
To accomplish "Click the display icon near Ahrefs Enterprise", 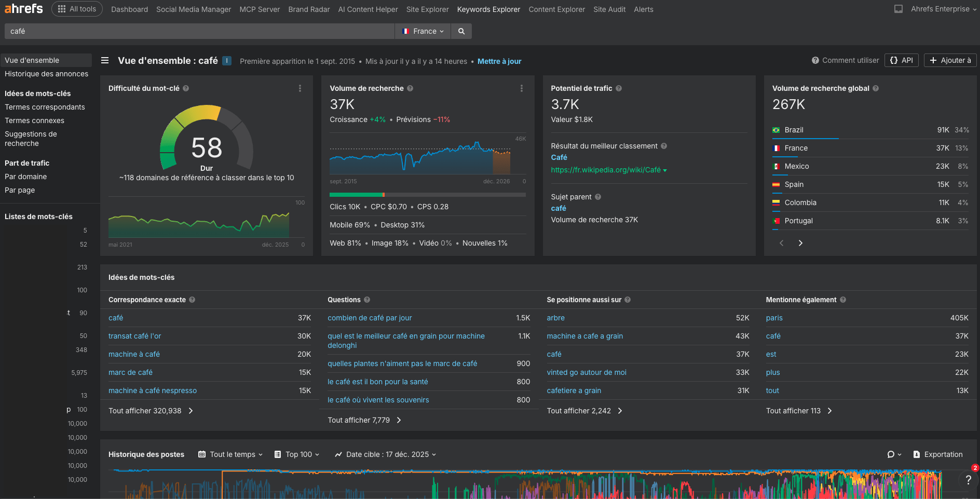I will pos(899,9).
